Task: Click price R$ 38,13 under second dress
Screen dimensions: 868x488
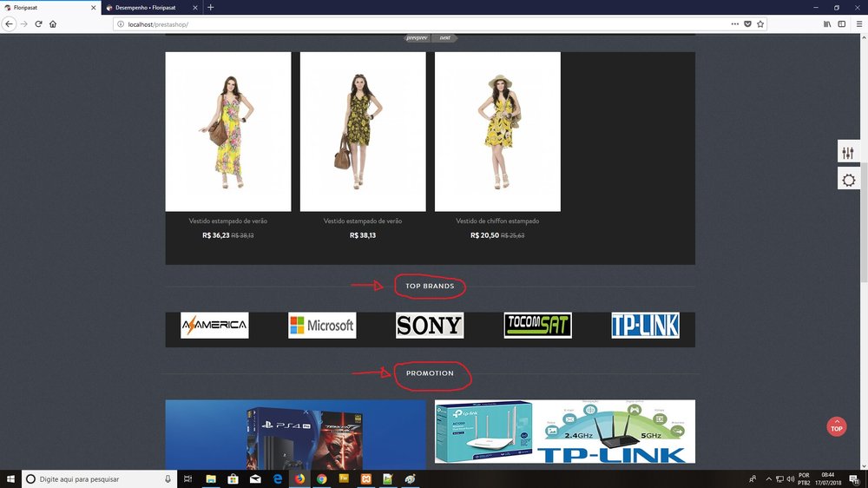Action: (x=363, y=235)
